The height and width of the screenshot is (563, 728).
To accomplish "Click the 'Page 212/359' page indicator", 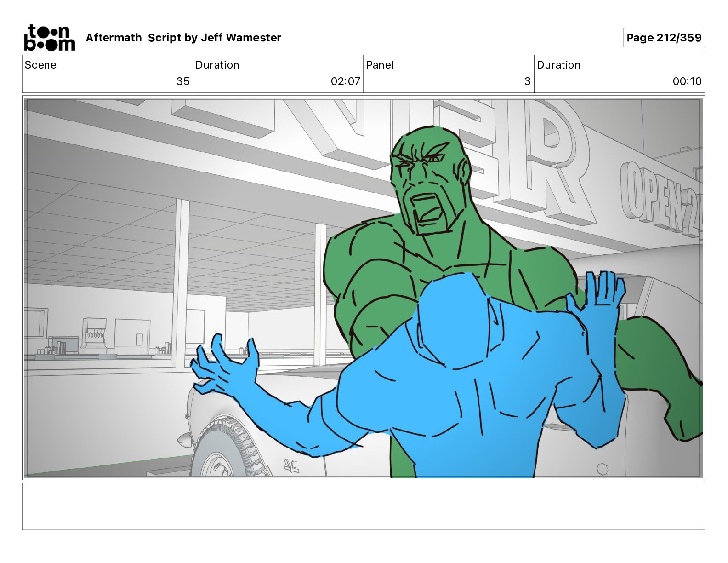I will [664, 38].
